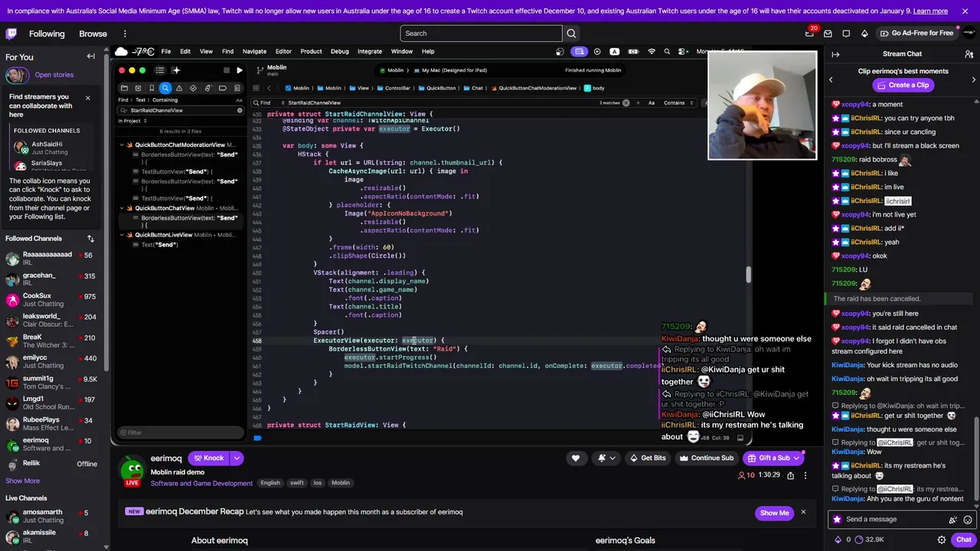Click the search magnifier button

571,34
